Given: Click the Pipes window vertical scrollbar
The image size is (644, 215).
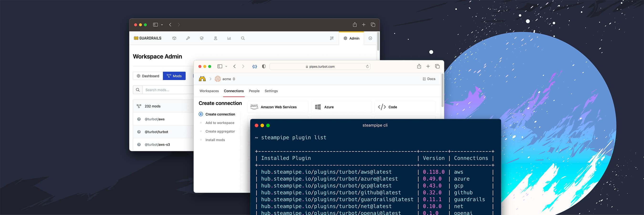Looking at the screenshot, I should (x=442, y=91).
